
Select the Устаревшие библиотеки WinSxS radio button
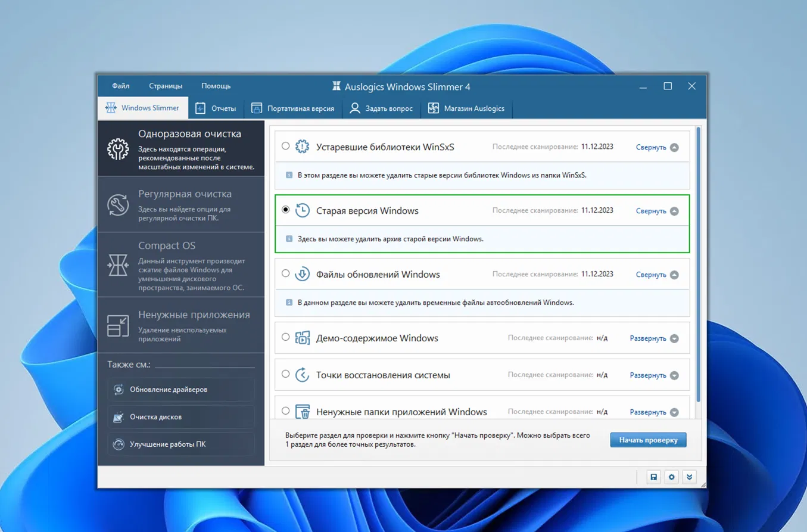tap(286, 146)
